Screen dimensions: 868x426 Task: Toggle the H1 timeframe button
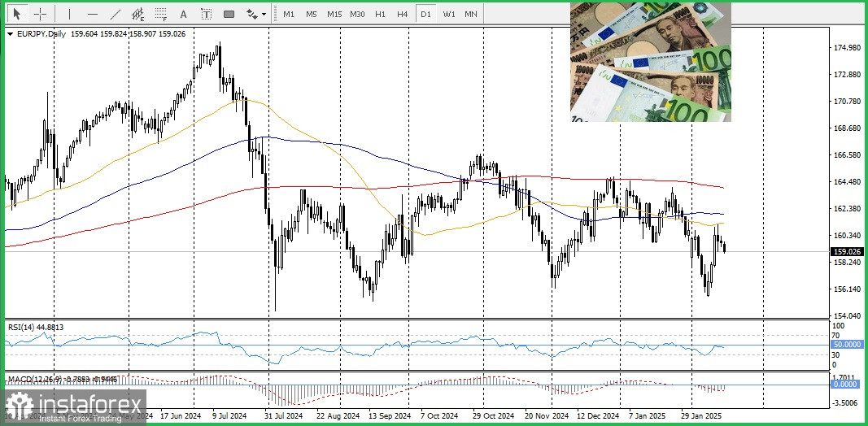click(x=380, y=14)
